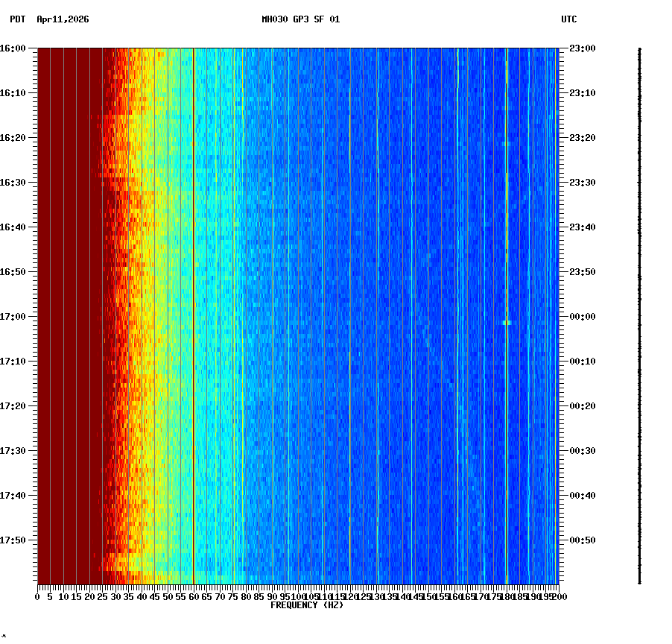Click the 0 Hz frequency tick label
The height and width of the screenshot is (644, 672).
coord(36,596)
